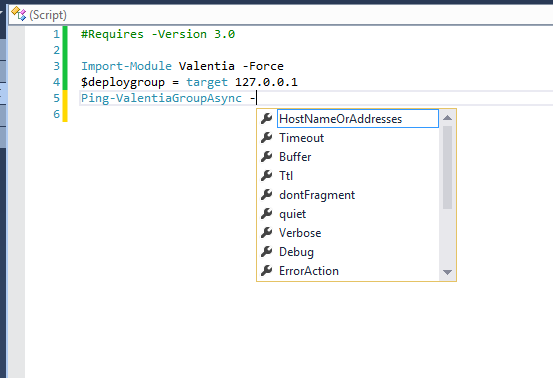Click the completion list scrollbar thumb
Screen dimensions: 553x378
click(x=448, y=167)
